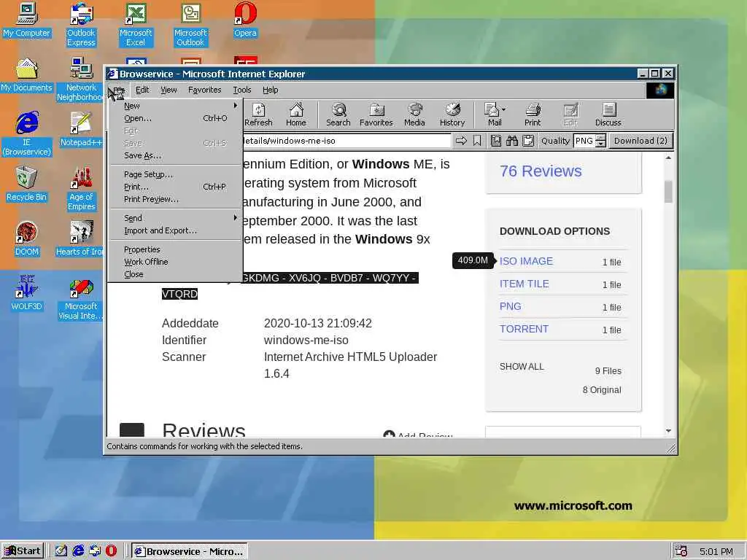Image resolution: width=747 pixels, height=560 pixels.
Task: Open the History toolbar icon
Action: [452, 114]
